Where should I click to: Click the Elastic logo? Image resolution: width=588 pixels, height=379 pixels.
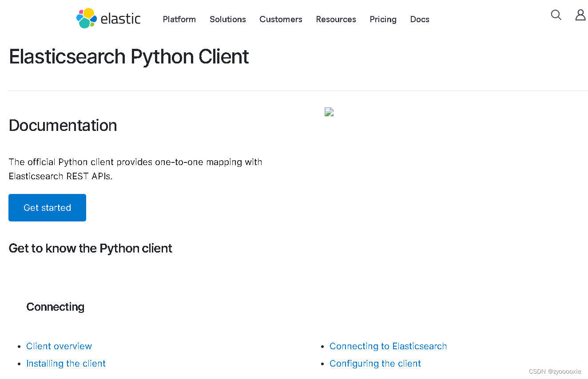tap(108, 18)
